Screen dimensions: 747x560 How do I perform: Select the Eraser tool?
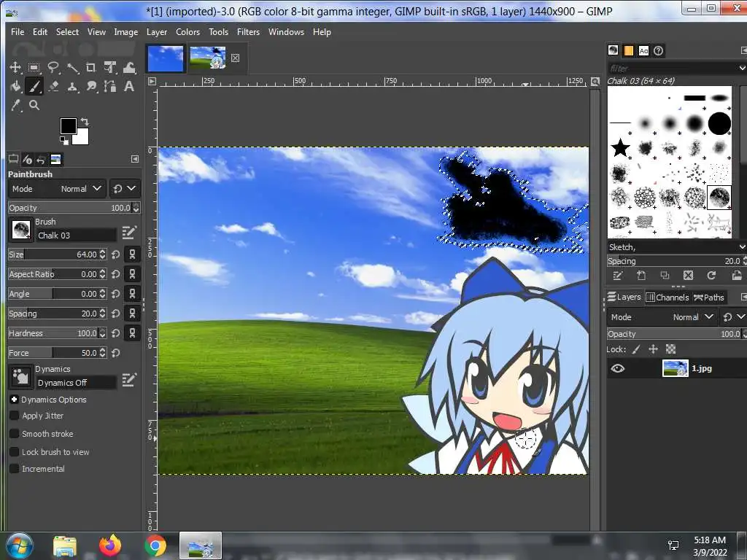(x=53, y=86)
